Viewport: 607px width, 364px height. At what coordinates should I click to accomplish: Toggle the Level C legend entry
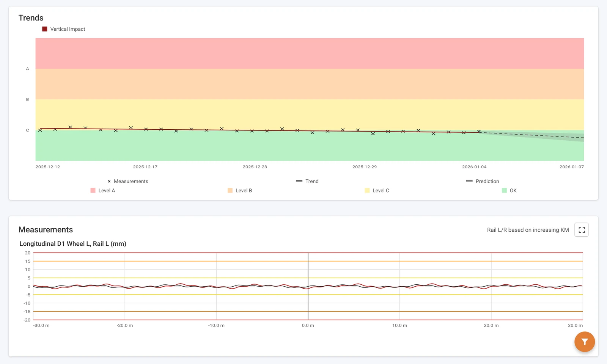pos(377,190)
